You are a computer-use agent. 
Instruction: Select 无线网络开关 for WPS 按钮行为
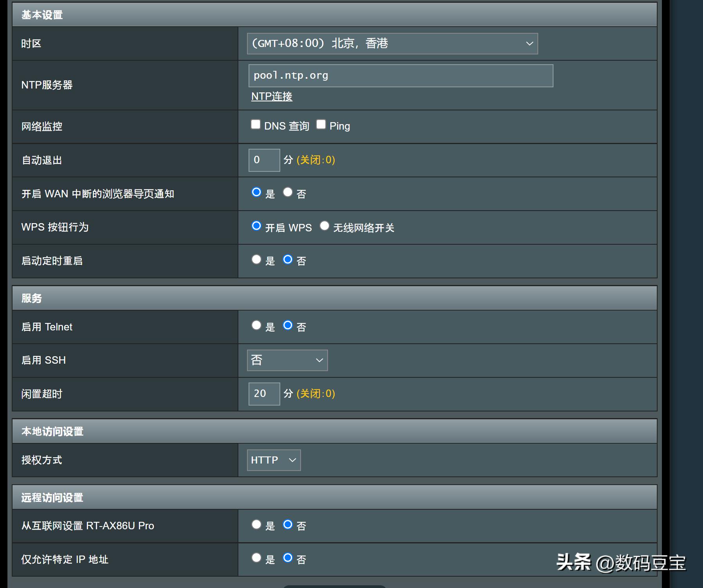click(x=324, y=225)
